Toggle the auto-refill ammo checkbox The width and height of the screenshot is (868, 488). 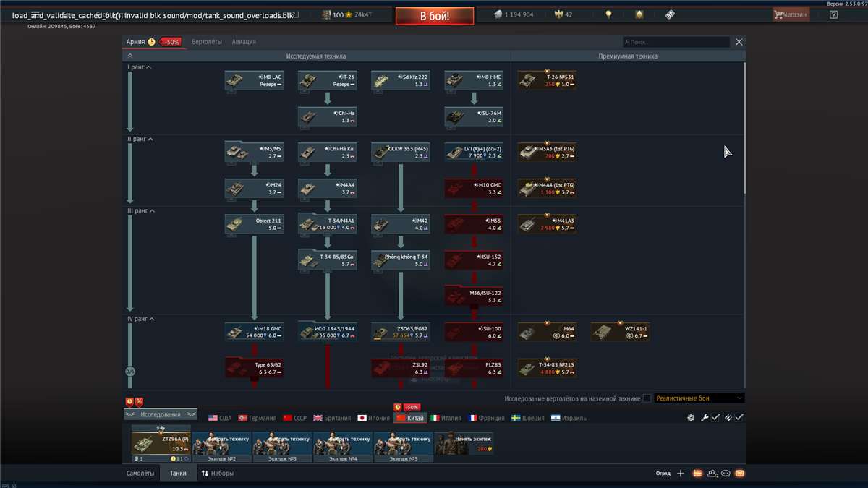click(739, 418)
